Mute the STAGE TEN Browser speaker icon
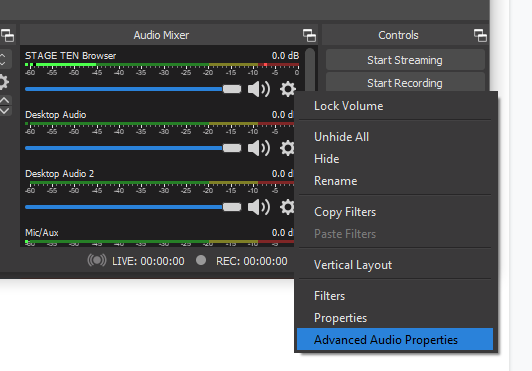The width and height of the screenshot is (532, 371). point(259,89)
